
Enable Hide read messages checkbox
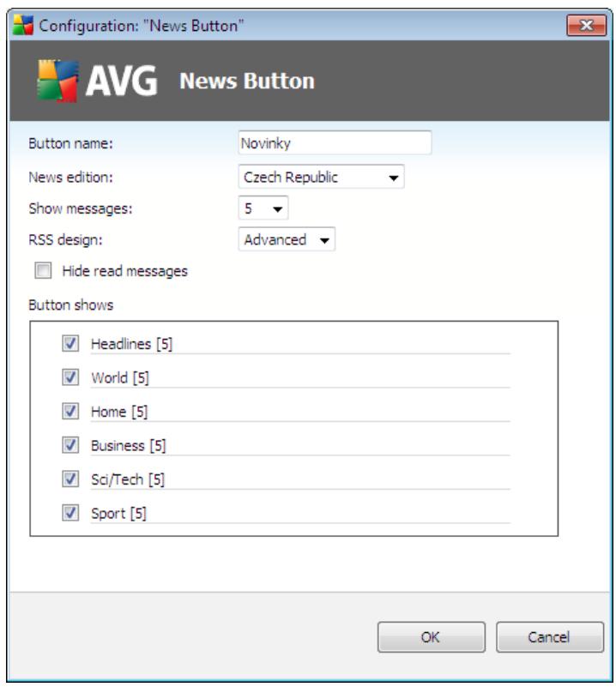(43, 270)
